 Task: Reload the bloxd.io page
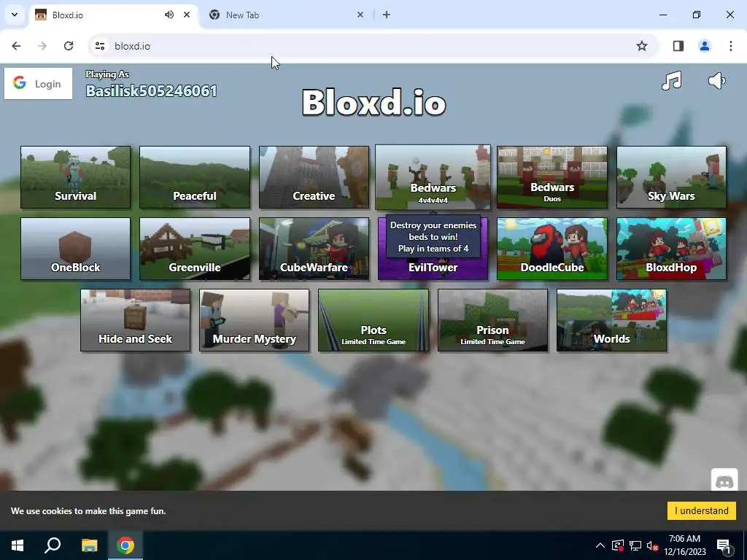[69, 46]
